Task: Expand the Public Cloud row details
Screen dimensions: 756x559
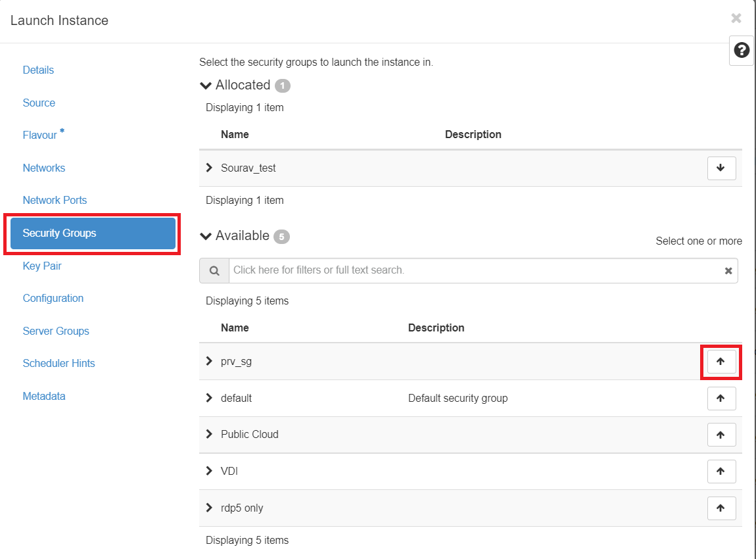Action: 210,434
